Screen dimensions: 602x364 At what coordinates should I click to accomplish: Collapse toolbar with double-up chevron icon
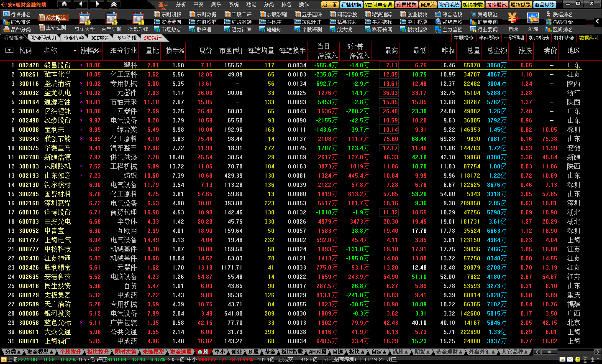114,4
